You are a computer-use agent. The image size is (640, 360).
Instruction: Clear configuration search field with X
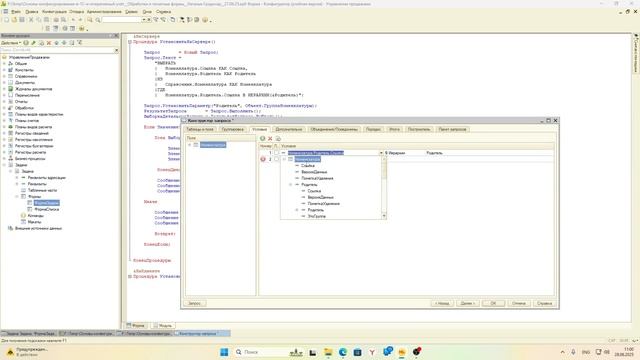[116, 50]
